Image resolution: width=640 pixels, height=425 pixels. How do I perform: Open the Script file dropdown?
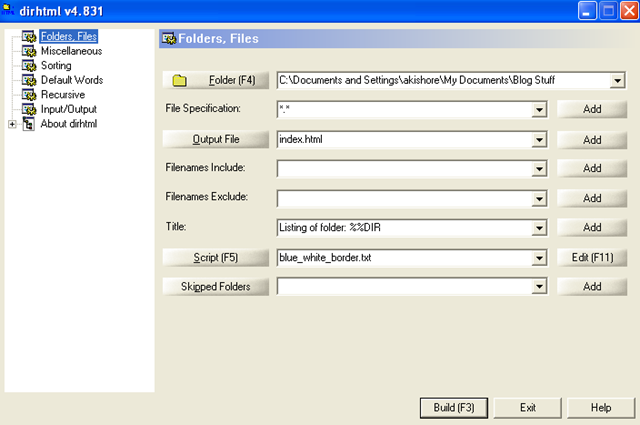539,258
